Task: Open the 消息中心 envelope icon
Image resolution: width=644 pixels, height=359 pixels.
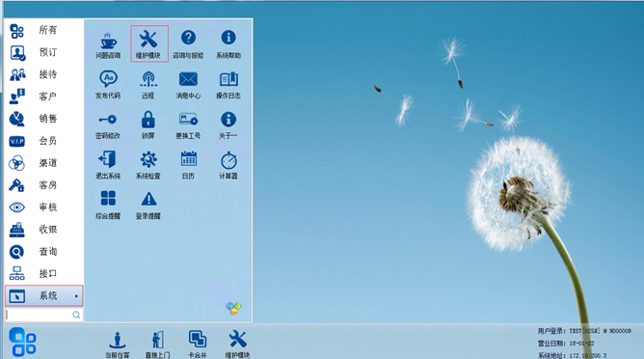Action: point(188,85)
